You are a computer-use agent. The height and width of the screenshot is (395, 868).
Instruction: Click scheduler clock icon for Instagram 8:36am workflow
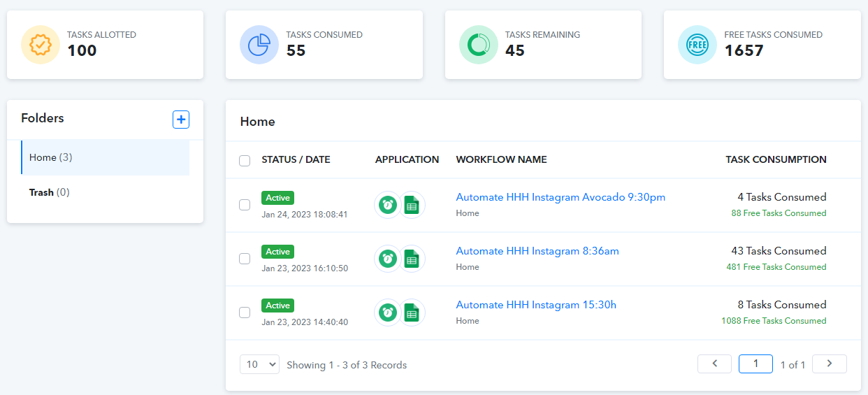pos(388,259)
